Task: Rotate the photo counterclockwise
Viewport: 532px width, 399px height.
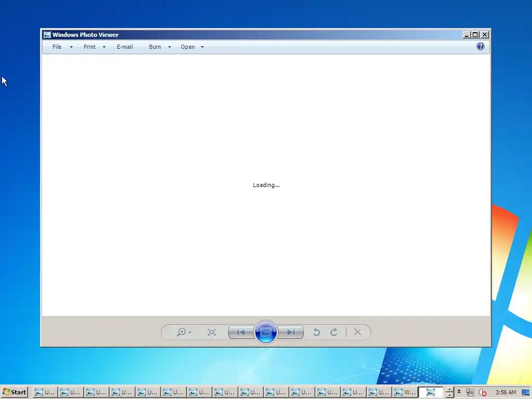Action: click(316, 332)
